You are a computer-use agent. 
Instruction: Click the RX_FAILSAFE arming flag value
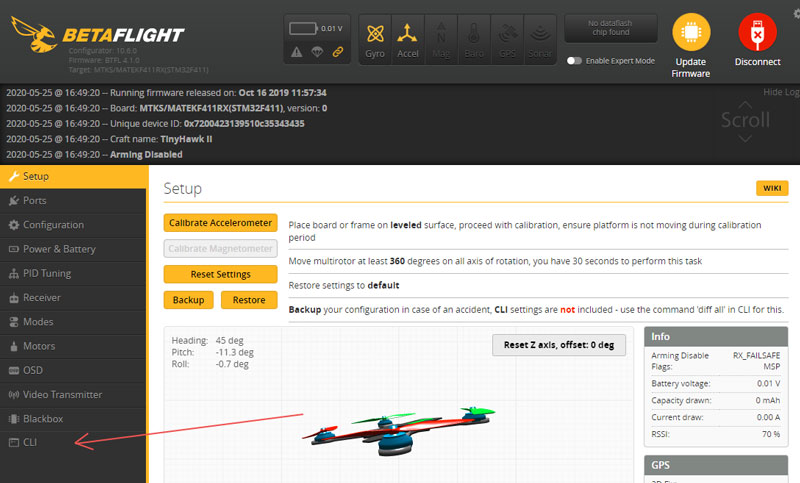tap(757, 355)
